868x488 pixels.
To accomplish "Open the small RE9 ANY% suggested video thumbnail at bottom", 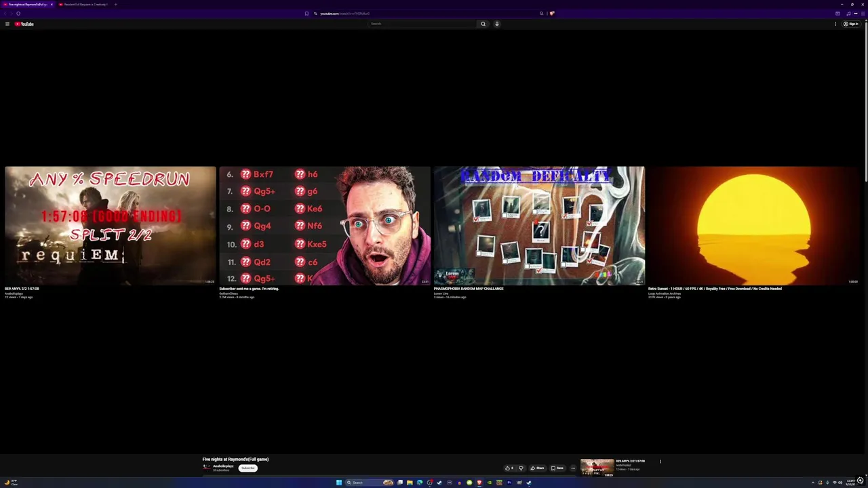I will click(x=597, y=468).
